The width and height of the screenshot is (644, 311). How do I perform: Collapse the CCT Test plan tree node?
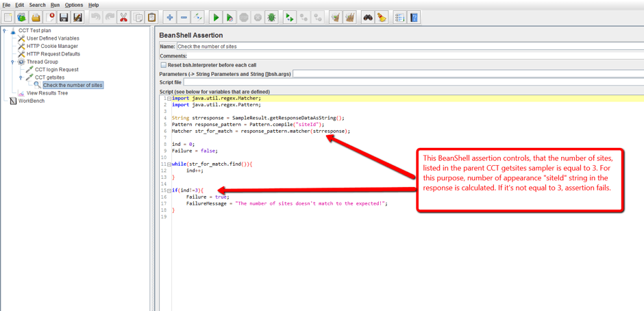point(5,30)
